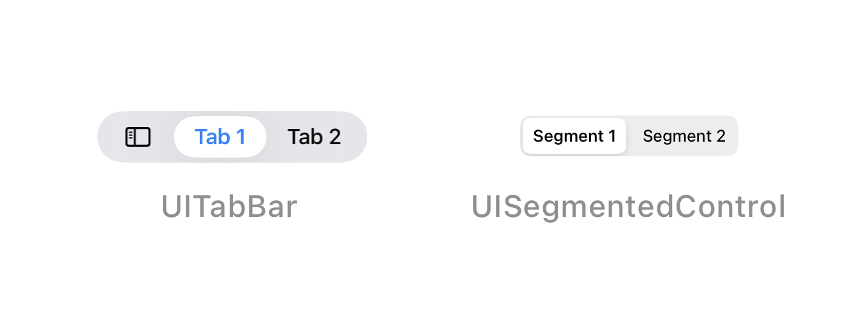Pick the first segment in the segmented control
The width and height of the screenshot is (868, 319).
574,136
